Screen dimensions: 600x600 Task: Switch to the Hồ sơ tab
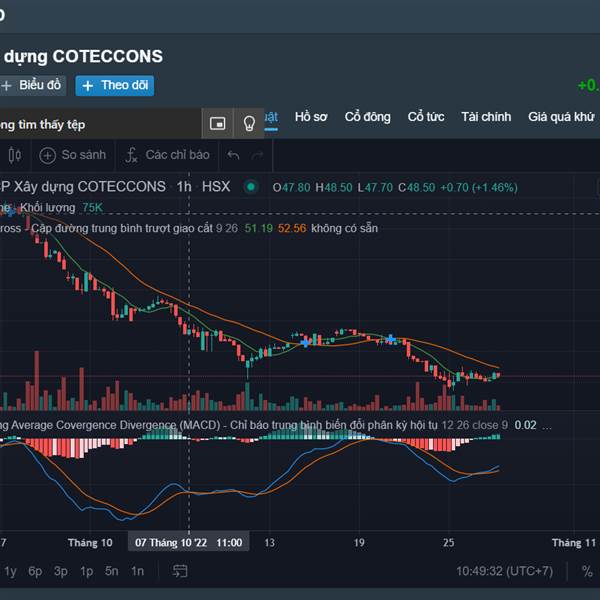coord(311,117)
